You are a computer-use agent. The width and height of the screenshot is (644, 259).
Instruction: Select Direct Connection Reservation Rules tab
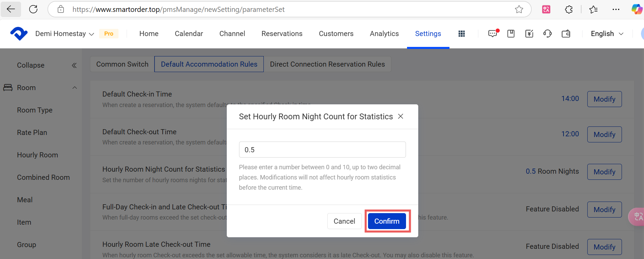(327, 64)
